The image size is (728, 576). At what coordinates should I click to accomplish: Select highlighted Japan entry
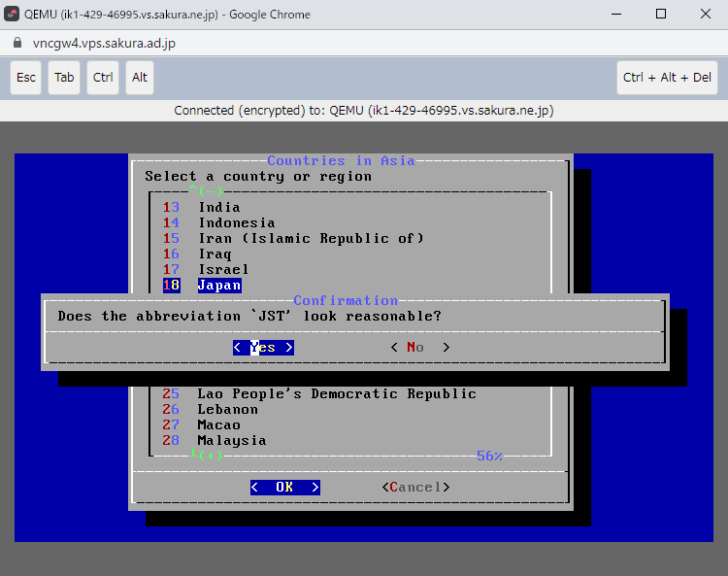pos(218,286)
